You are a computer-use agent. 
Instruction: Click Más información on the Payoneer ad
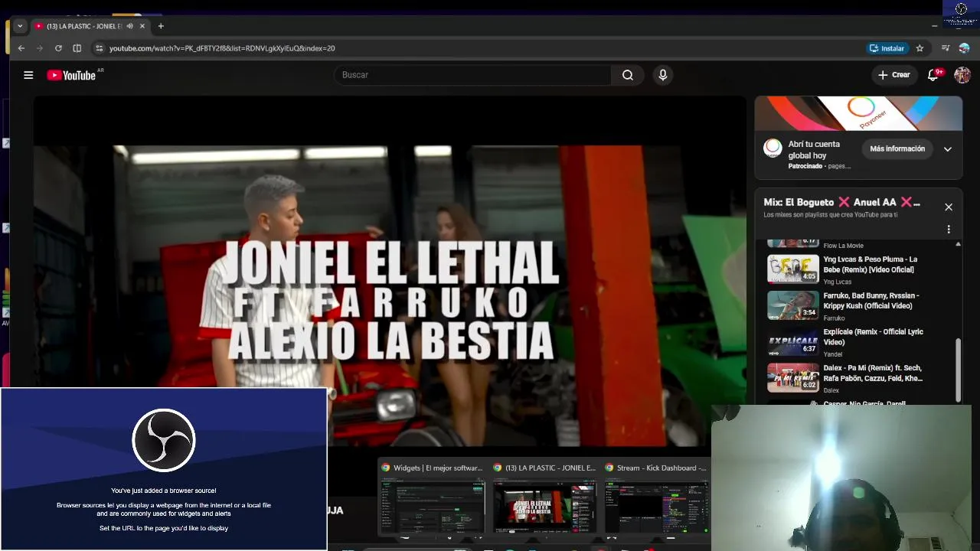(x=897, y=148)
